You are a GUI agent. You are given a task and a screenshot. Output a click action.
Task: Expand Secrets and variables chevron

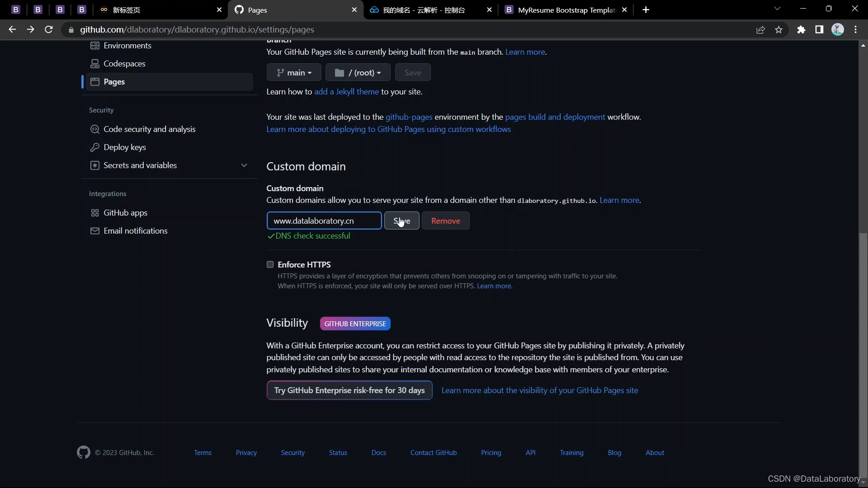click(x=244, y=165)
